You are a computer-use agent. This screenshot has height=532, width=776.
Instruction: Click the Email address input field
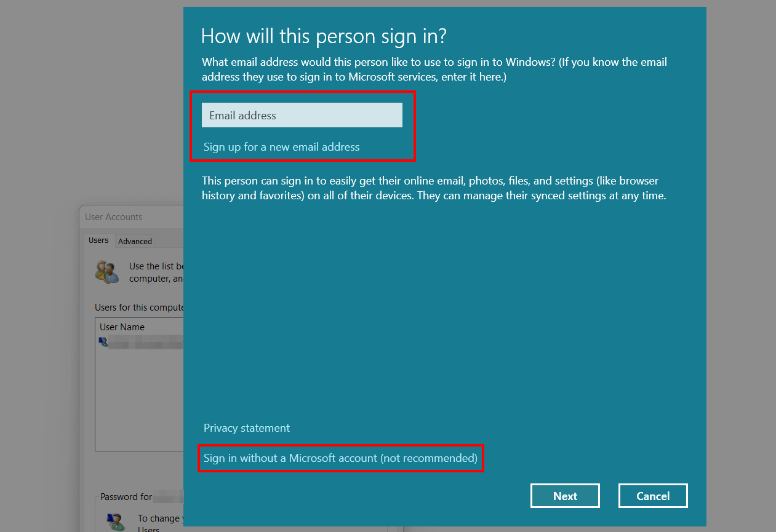tap(302, 115)
